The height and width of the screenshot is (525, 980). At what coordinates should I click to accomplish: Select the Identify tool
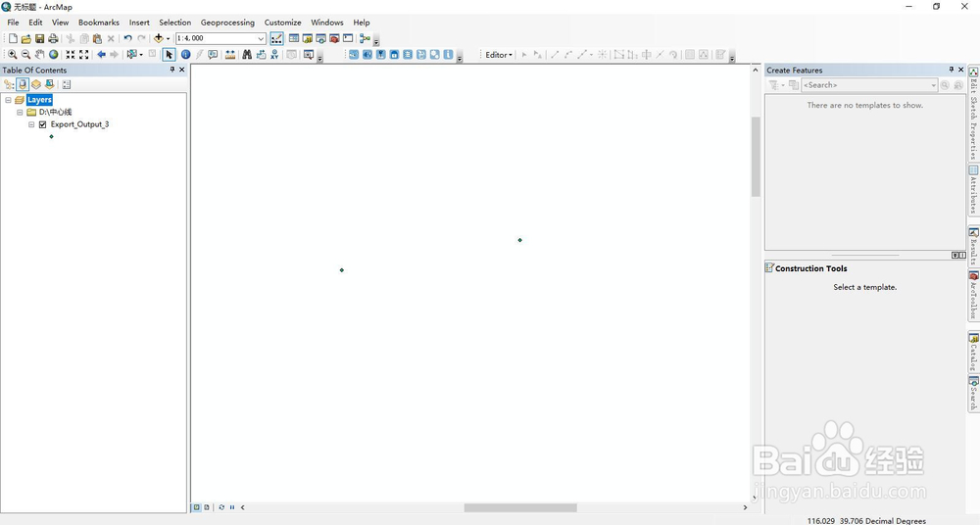pyautogui.click(x=185, y=55)
